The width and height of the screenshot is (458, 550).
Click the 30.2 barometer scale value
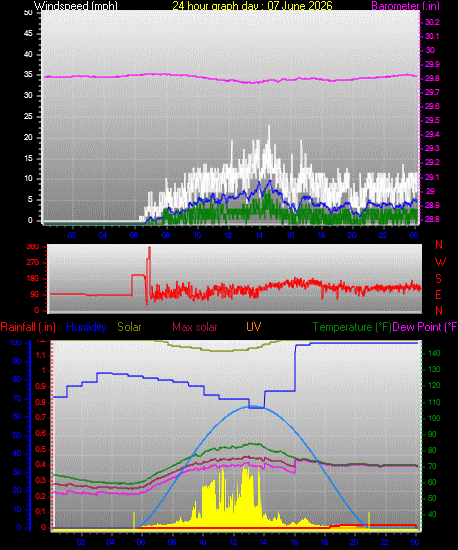(432, 22)
